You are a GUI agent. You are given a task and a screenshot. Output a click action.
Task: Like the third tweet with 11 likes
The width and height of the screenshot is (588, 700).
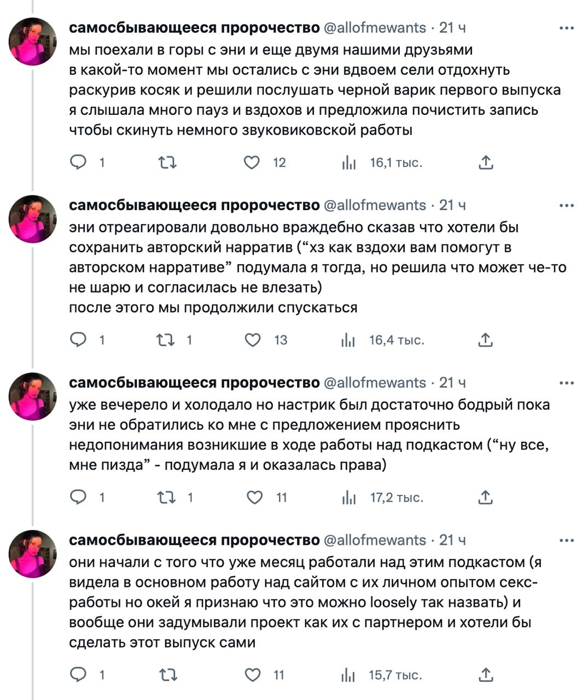[255, 498]
